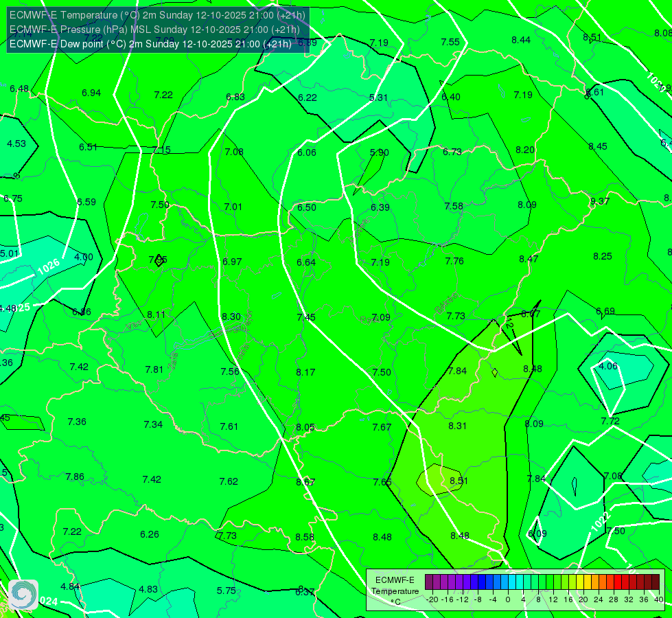The height and width of the screenshot is (618, 672).
Task: Click the 8.44 temperature value
Action: [521, 41]
